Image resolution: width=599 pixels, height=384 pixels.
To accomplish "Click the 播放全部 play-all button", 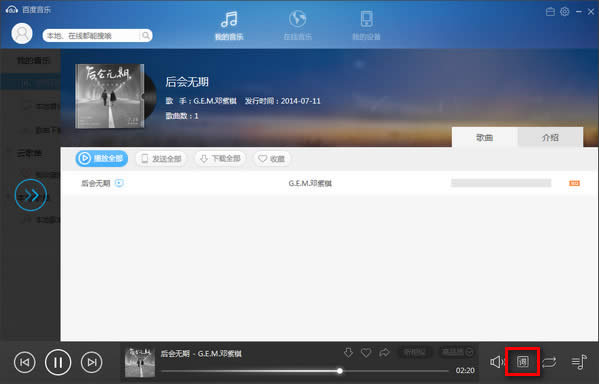I will (102, 158).
